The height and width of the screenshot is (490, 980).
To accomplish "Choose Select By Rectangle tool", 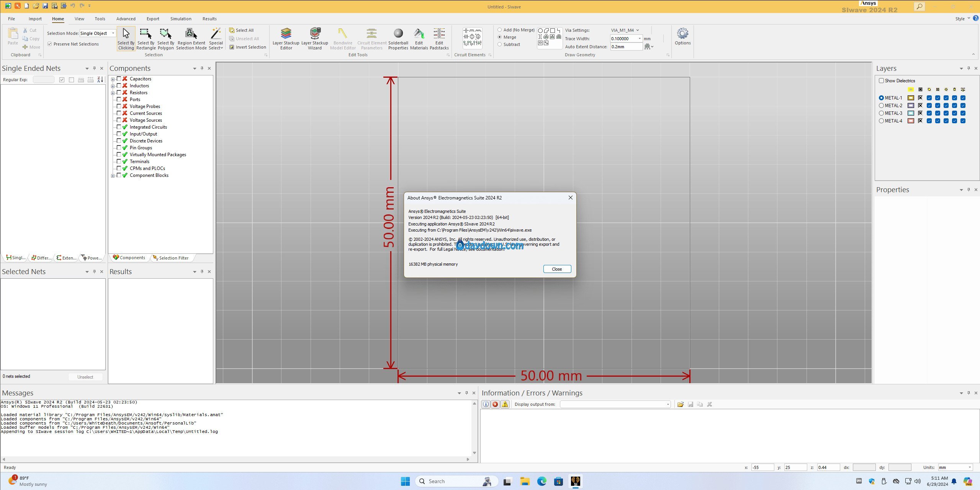I will (146, 39).
